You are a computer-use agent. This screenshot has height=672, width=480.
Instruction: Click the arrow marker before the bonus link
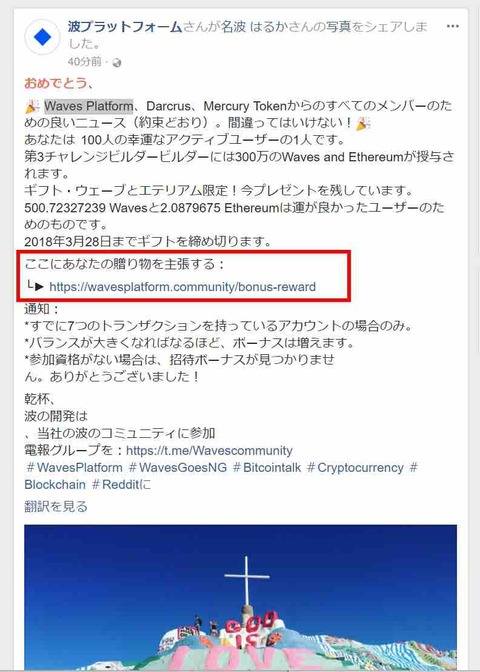[x=35, y=286]
